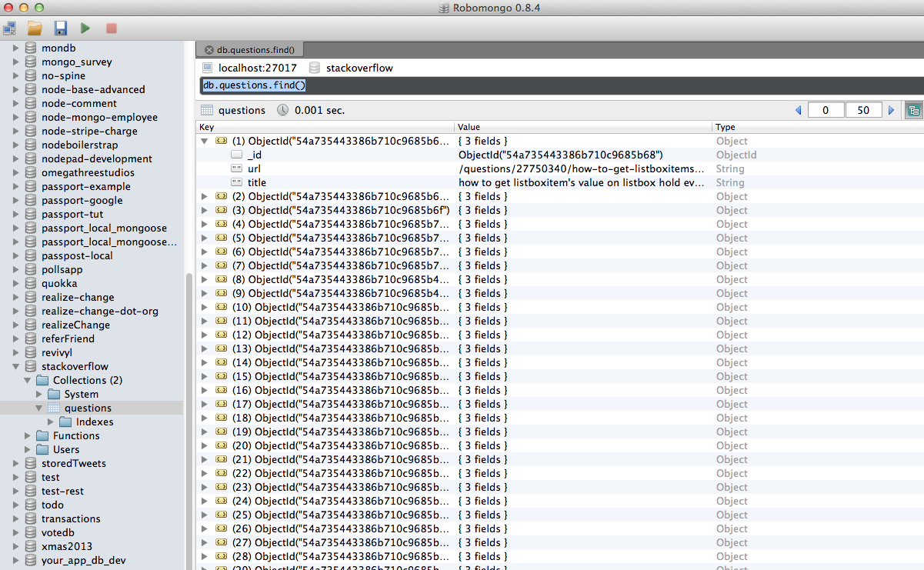Image resolution: width=924 pixels, height=570 pixels.
Task: Click the batch size field showing 50
Action: (862, 110)
